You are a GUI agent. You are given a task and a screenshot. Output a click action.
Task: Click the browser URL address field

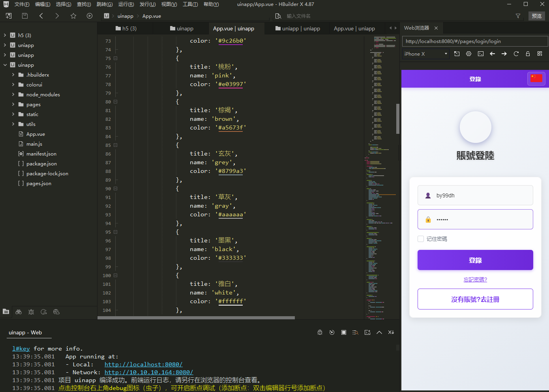coord(475,41)
